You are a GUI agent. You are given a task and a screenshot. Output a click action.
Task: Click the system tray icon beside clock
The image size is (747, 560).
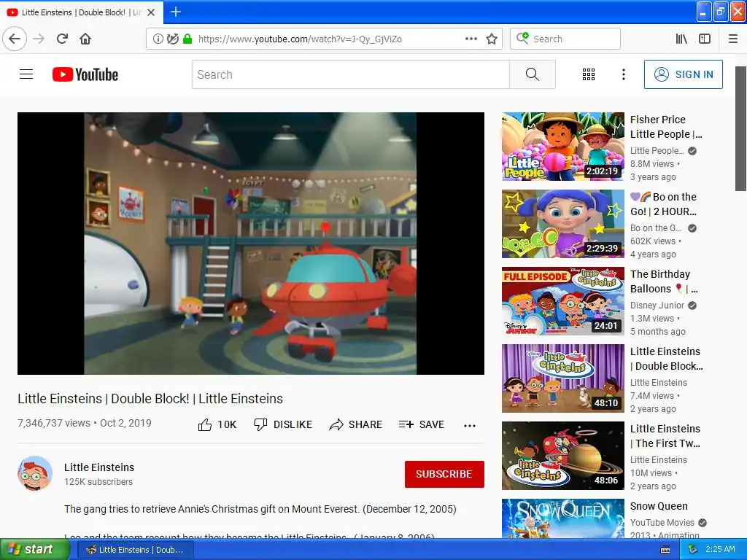pos(693,549)
